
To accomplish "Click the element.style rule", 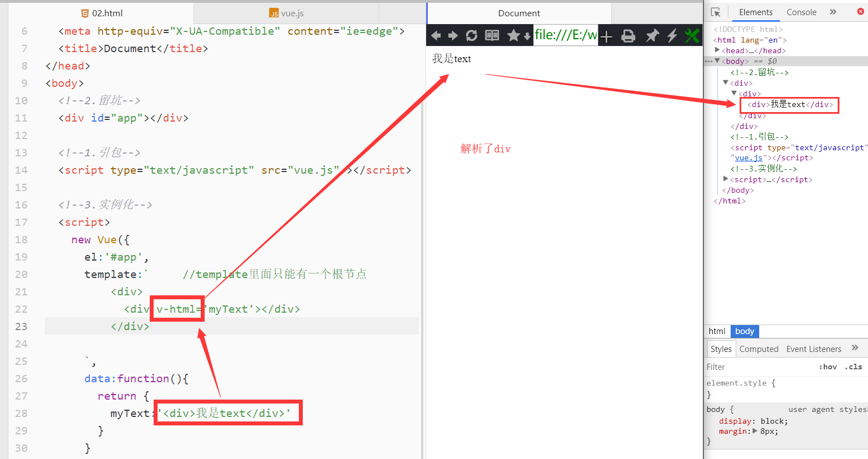I will 741,383.
